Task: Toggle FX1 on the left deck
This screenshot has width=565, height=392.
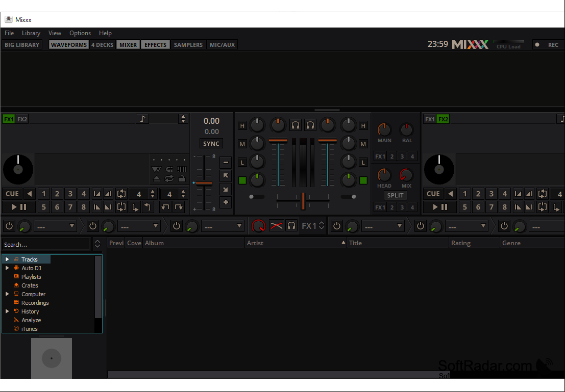Action: point(9,119)
